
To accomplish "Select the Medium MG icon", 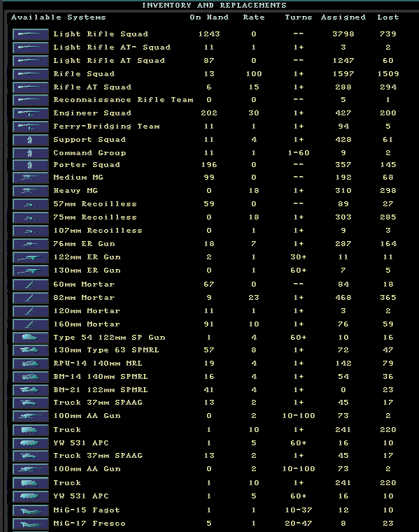I will click(x=31, y=178).
